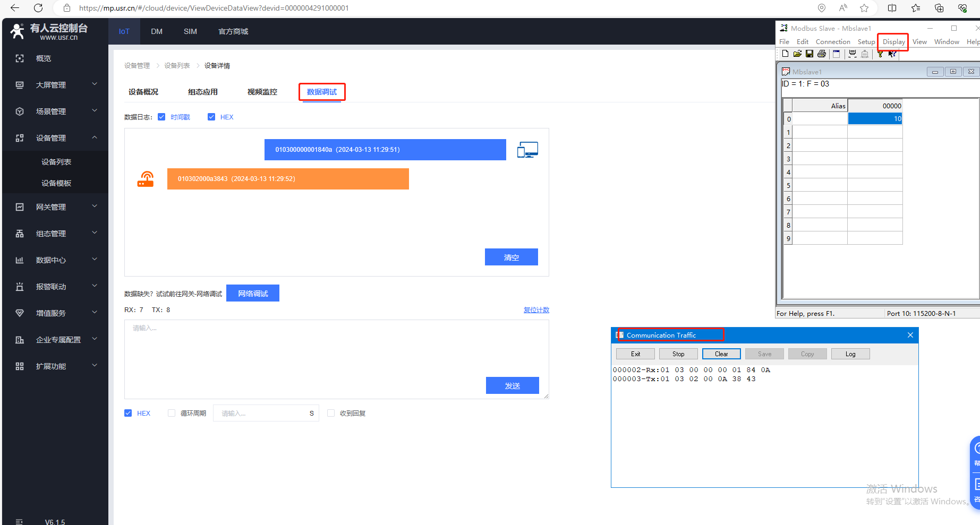
Task: Click the Read aloud icon in address bar
Action: pyautogui.click(x=843, y=8)
